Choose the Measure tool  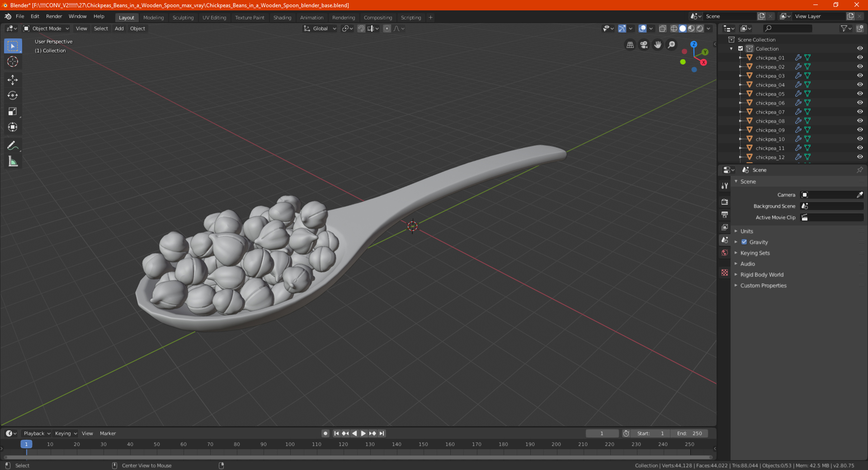[x=13, y=161]
